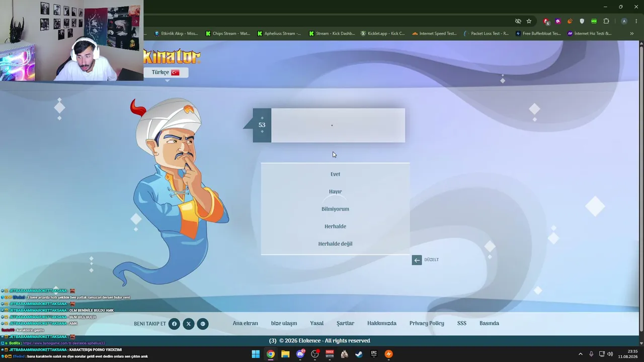644x362 pixels.
Task: Open the network tray icon
Action: click(x=602, y=354)
